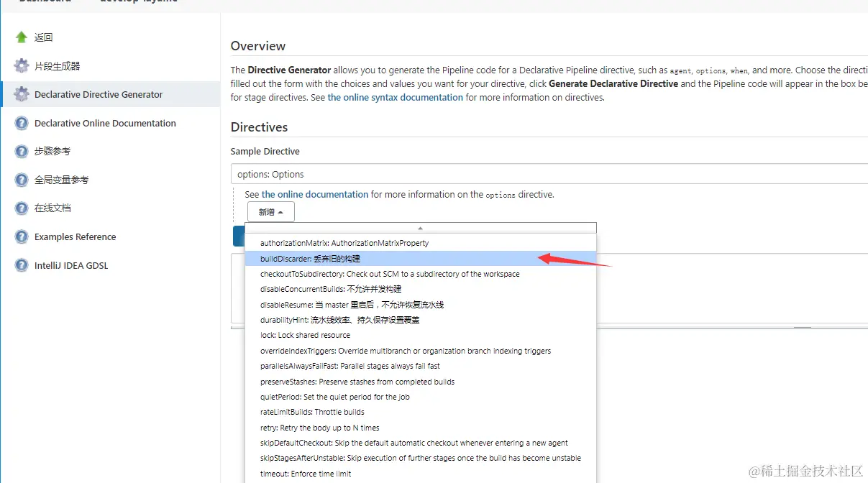Select skipDefaultCheckout menu entry
This screenshot has height=483, width=868.
[421, 443]
